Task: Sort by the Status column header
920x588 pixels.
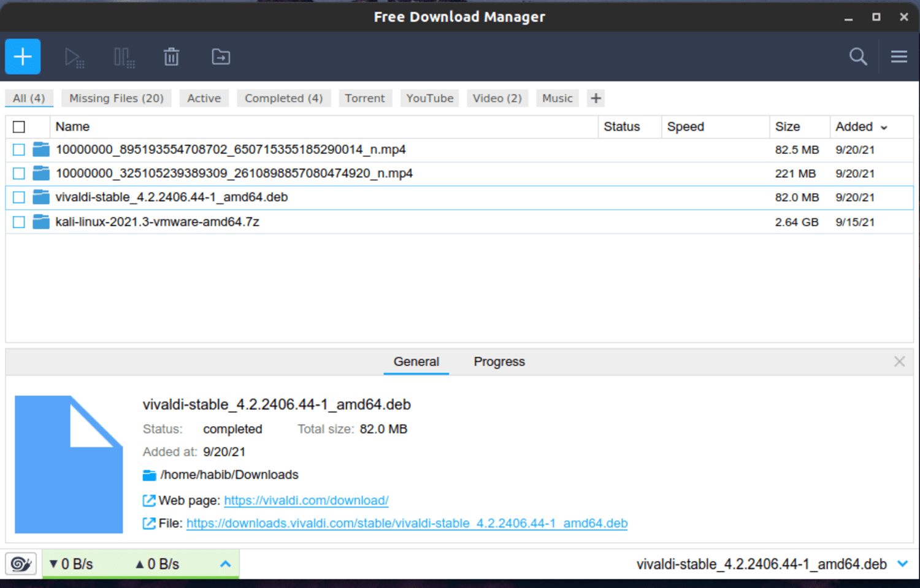Action: pyautogui.click(x=631, y=127)
